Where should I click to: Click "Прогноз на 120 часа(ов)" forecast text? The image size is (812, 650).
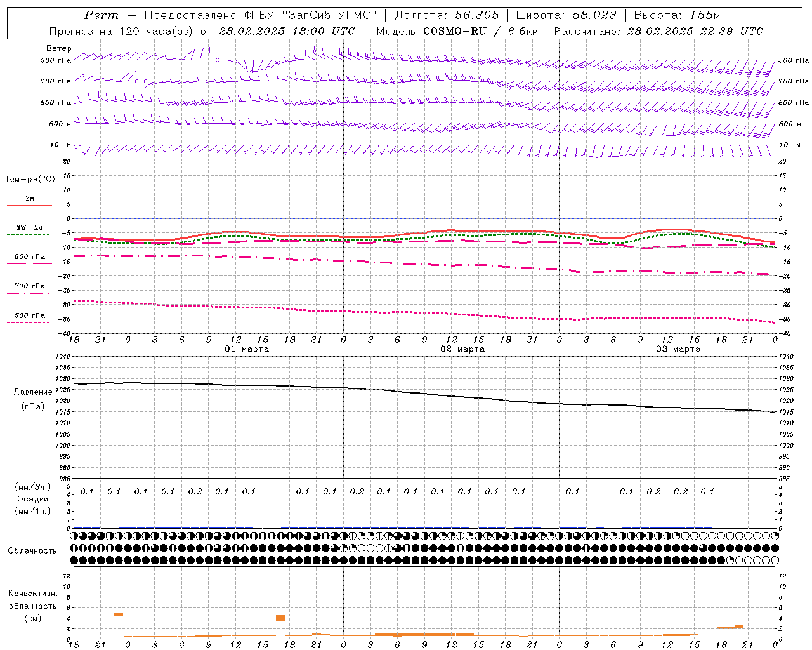point(122,31)
